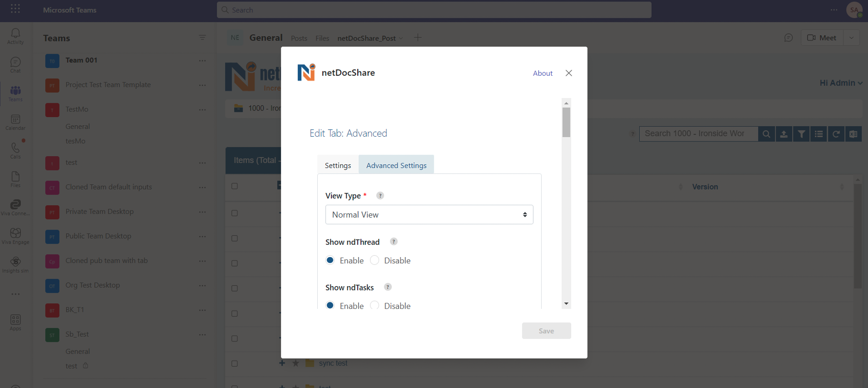Select General channel under TestMo

[78, 127]
